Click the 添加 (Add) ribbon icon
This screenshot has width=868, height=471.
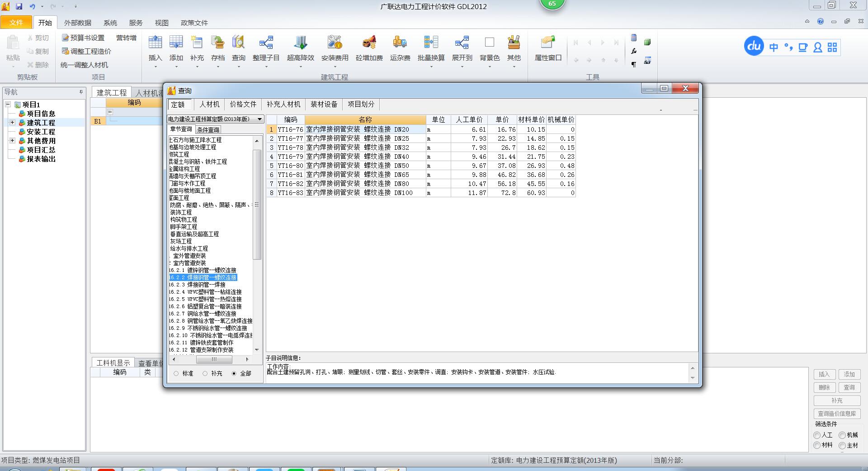[x=176, y=43]
